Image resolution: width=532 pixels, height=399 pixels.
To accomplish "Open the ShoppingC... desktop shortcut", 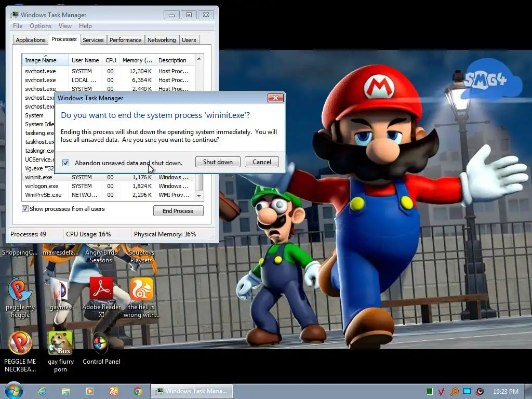I will pyautogui.click(x=20, y=252).
